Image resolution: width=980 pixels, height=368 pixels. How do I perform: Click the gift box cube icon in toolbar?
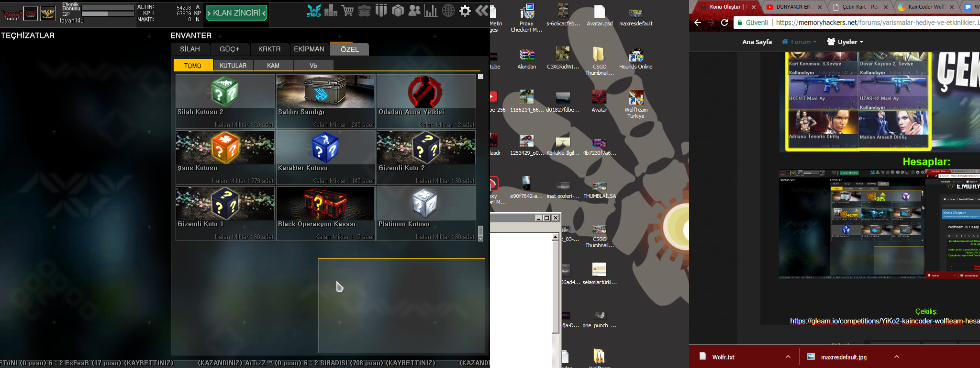point(398,11)
